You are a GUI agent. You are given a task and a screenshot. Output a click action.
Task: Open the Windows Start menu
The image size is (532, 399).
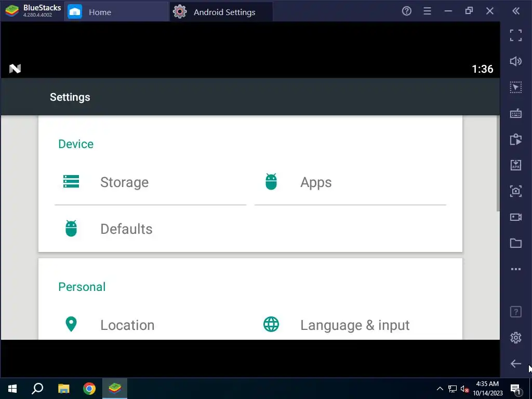12,389
